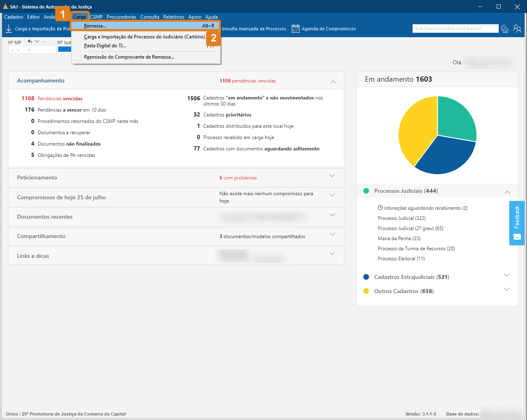Open the Ajuda menu
Image resolution: width=527 pixels, height=420 pixels.
[x=212, y=17]
